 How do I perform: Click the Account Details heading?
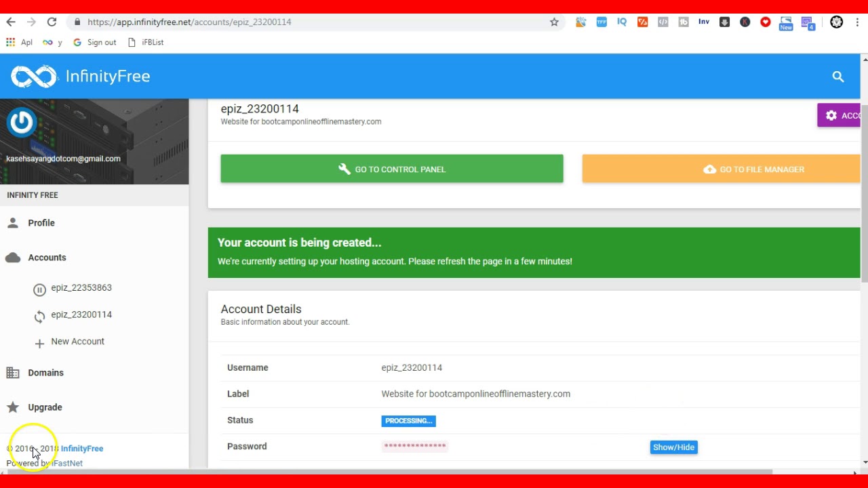[x=261, y=309]
